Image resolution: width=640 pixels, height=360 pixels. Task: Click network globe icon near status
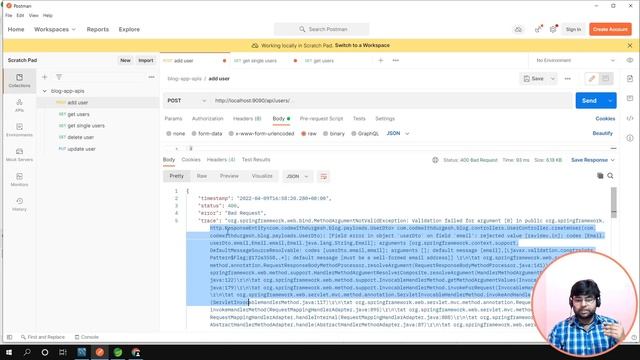435,160
